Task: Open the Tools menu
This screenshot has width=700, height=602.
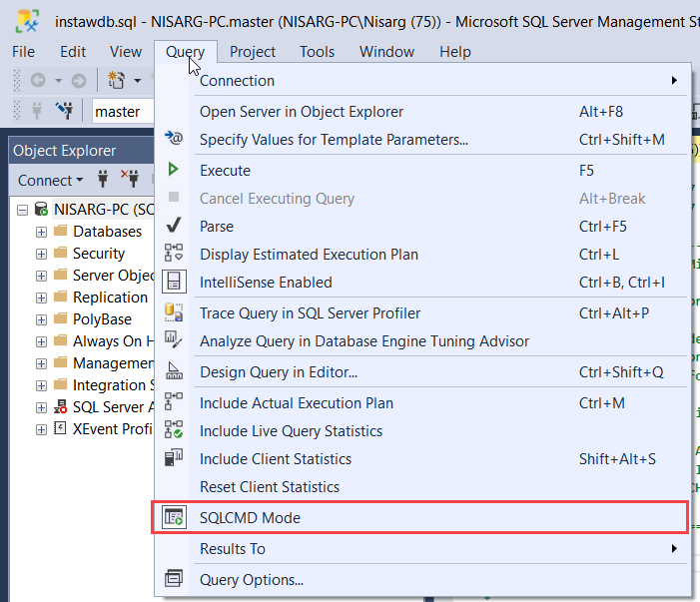Action: [317, 52]
